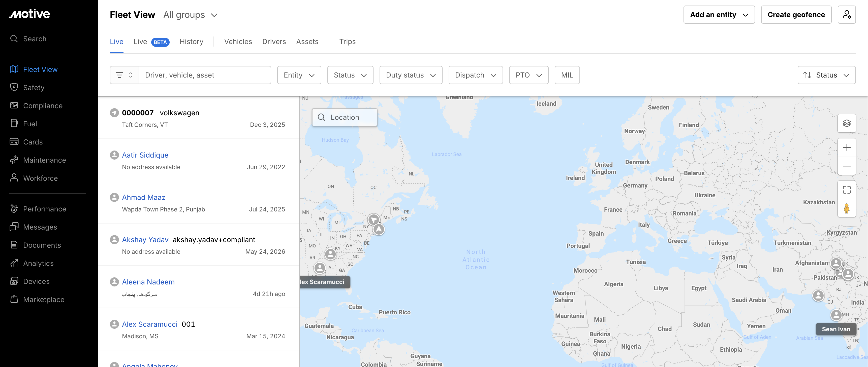Open the Performance section

(x=38, y=209)
